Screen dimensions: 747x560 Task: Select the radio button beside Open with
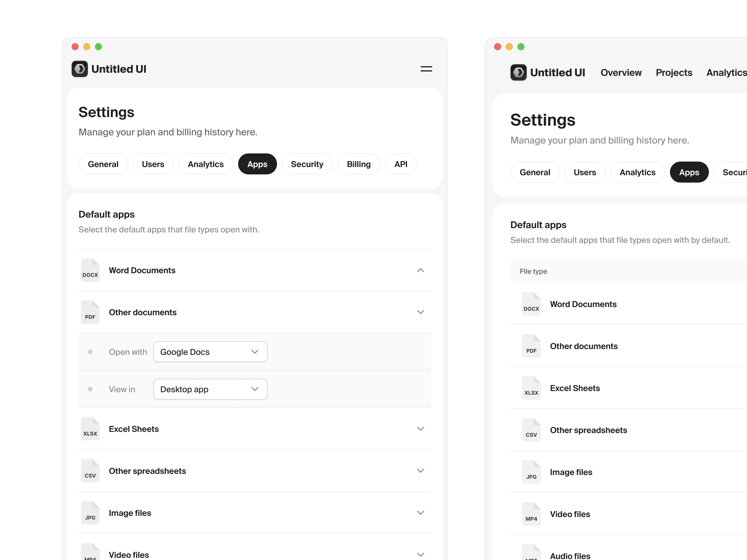click(x=90, y=351)
